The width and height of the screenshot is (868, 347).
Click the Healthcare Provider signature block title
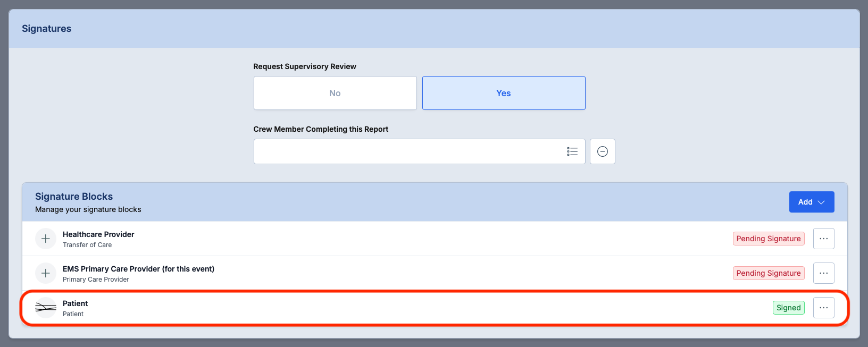coord(98,234)
